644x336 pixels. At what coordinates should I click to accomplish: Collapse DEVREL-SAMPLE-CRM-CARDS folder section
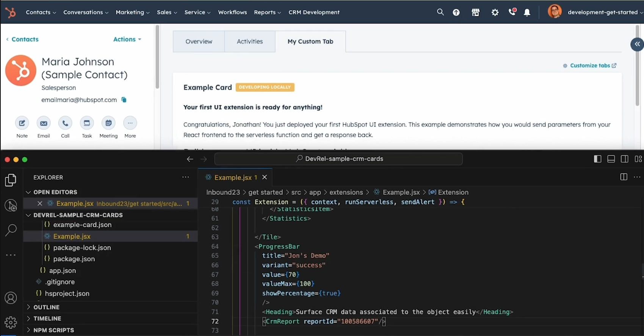click(x=74, y=215)
